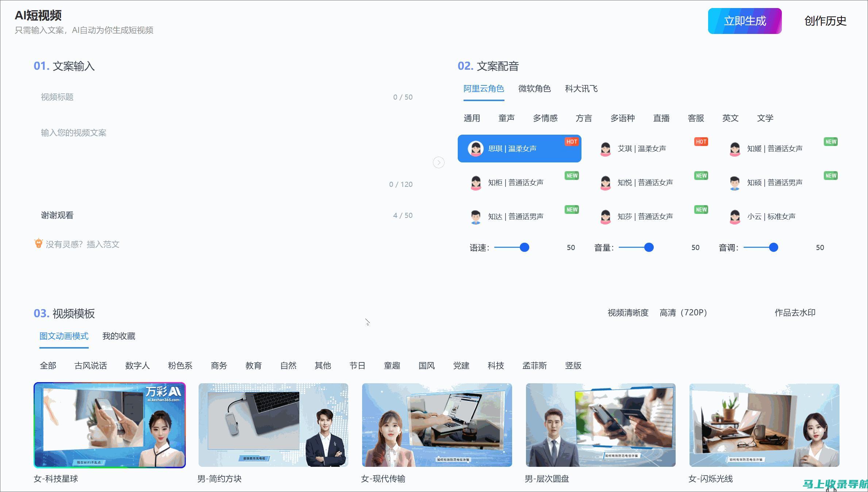This screenshot has width=868, height=492.
Task: Switch to 微软角色 tab
Action: click(534, 89)
